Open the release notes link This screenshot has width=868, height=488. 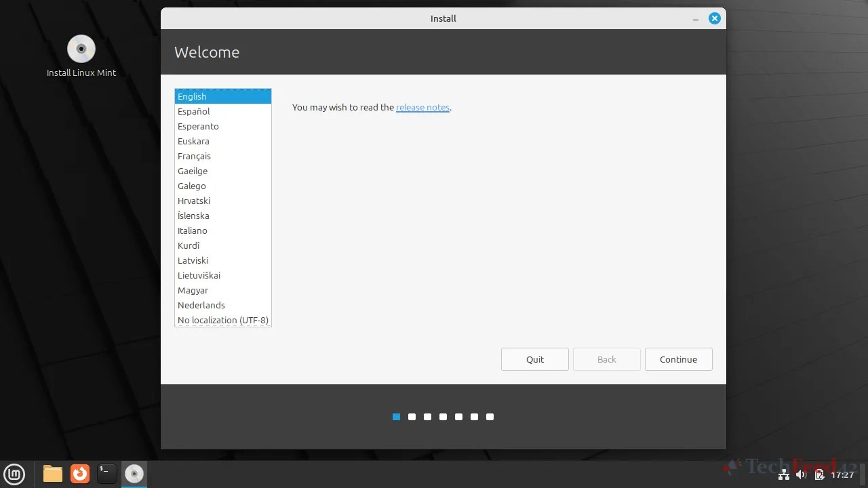(422, 107)
